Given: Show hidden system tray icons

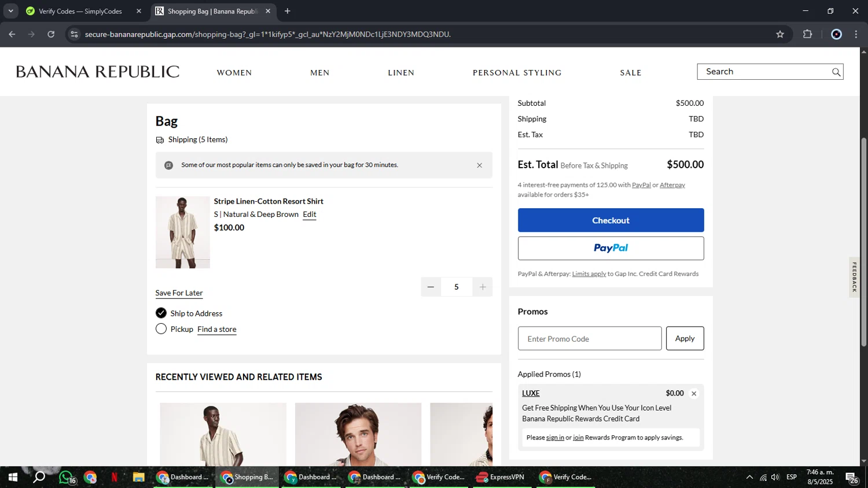Looking at the screenshot, I should click(749, 478).
